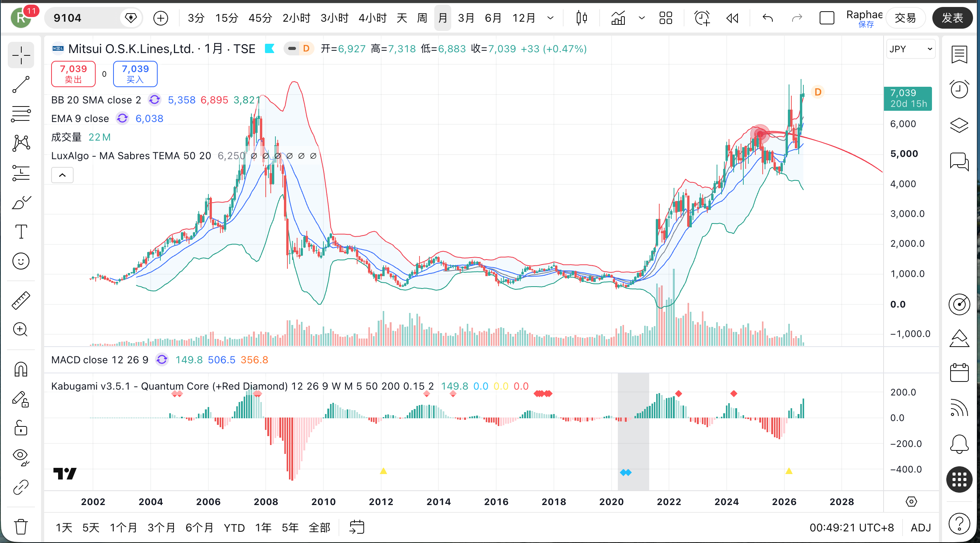The width and height of the screenshot is (980, 543).
Task: Click the 发表 publish button
Action: pyautogui.click(x=952, y=18)
